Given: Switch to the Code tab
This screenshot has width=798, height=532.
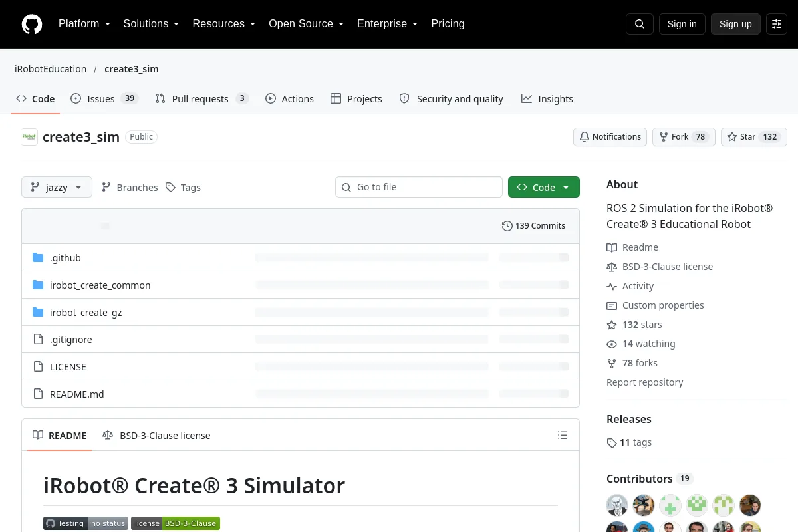Looking at the screenshot, I should [x=35, y=99].
